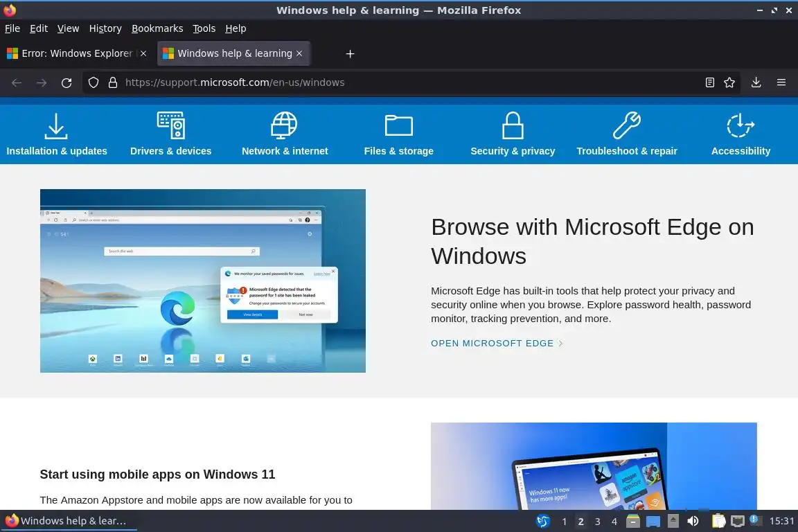Close the Error: Windows Explorer tab
This screenshot has height=532, width=798.
point(143,53)
